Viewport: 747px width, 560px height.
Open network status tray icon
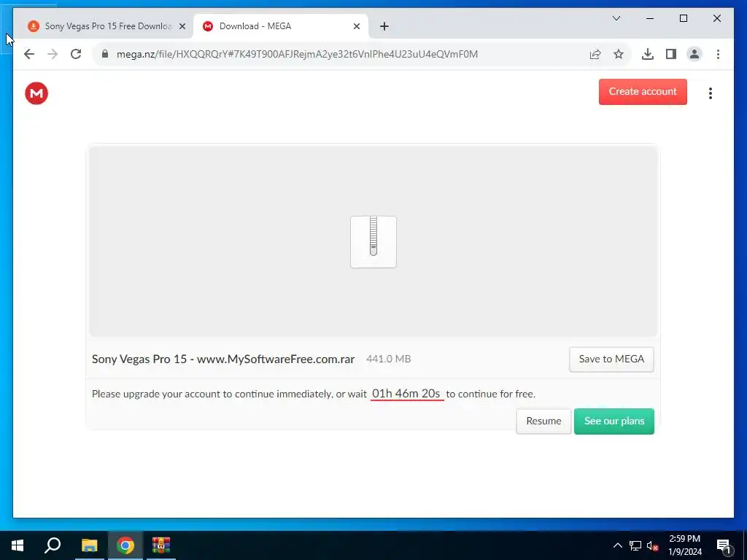[x=635, y=545]
